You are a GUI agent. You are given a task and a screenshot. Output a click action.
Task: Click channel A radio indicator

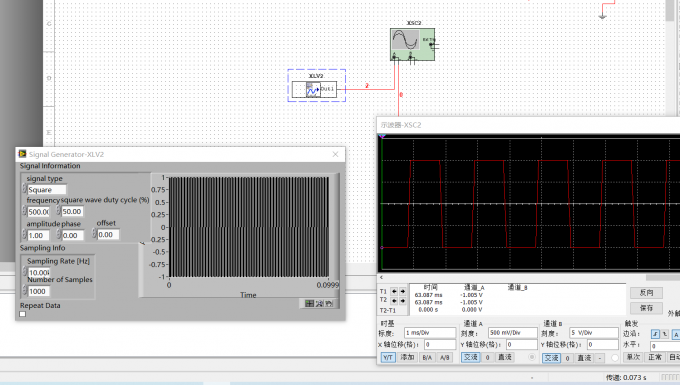pos(532,357)
